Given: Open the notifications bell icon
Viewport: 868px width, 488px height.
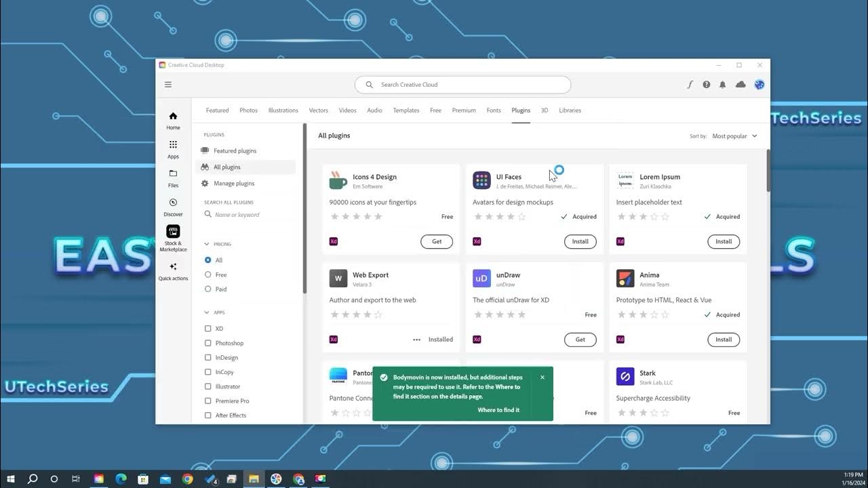Looking at the screenshot, I should (x=723, y=85).
